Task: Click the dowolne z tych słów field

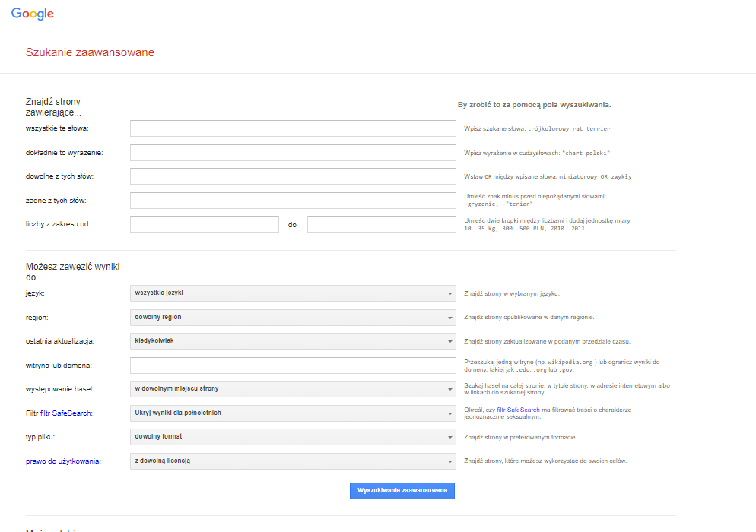Action: pos(293,176)
